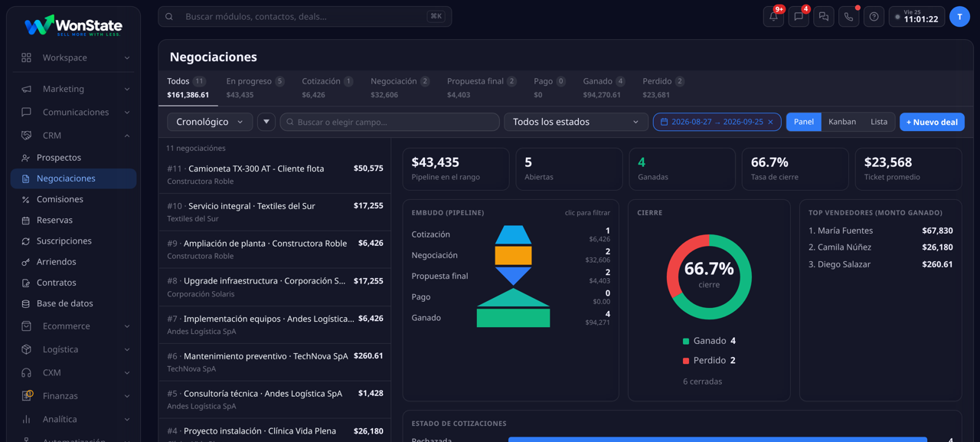Click the Workspace grid icon
980x442 pixels.
point(26,57)
